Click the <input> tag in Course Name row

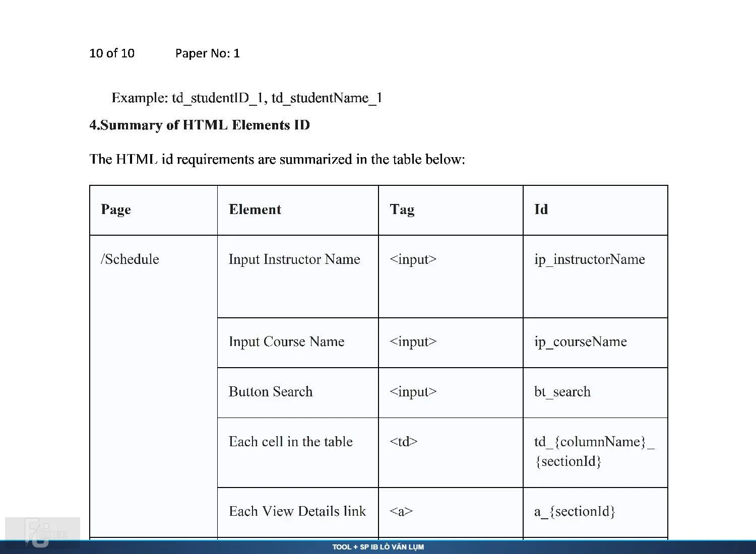(413, 342)
